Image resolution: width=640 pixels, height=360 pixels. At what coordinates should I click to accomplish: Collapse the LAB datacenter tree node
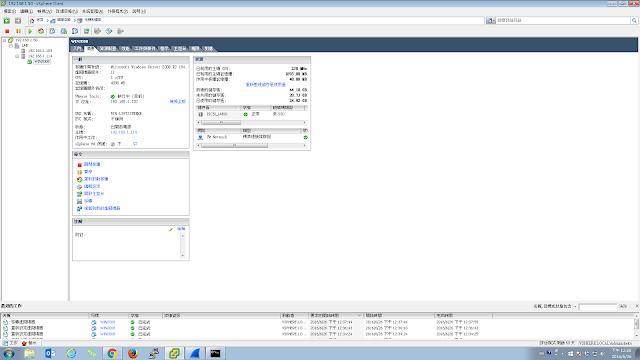pyautogui.click(x=11, y=46)
